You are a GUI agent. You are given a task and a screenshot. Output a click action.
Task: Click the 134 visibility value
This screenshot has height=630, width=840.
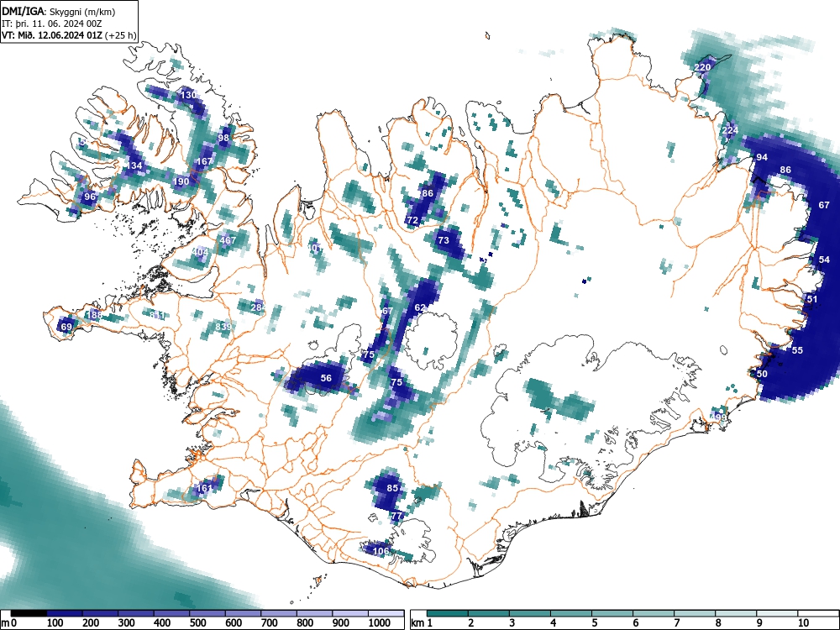[134, 165]
